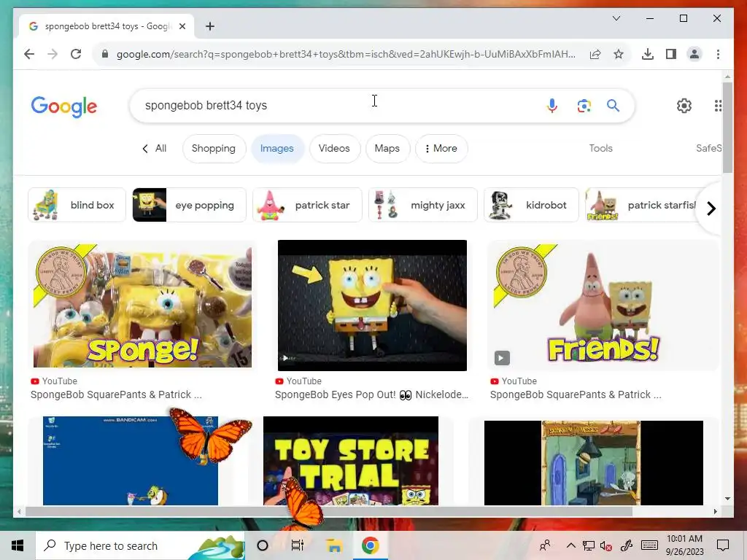Viewport: 747px width, 560px height.
Task: Click the share page icon in the address bar
Action: pos(595,54)
